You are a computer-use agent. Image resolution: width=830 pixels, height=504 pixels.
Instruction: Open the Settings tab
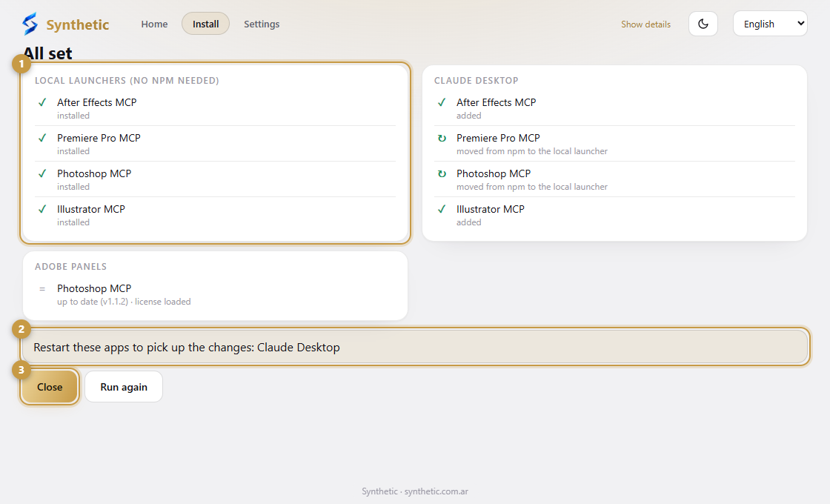[262, 24]
